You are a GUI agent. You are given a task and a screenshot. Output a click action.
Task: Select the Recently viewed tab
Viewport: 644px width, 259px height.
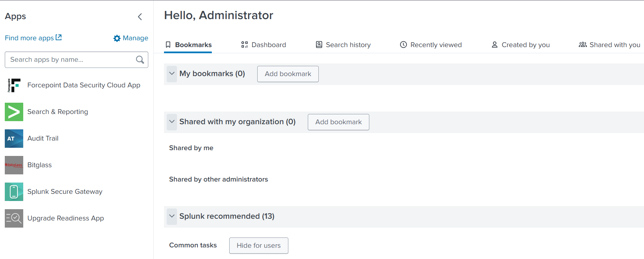click(430, 45)
